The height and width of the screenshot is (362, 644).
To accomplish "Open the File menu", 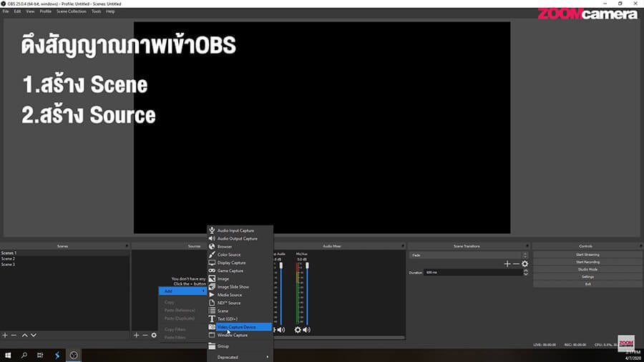I will [6, 11].
